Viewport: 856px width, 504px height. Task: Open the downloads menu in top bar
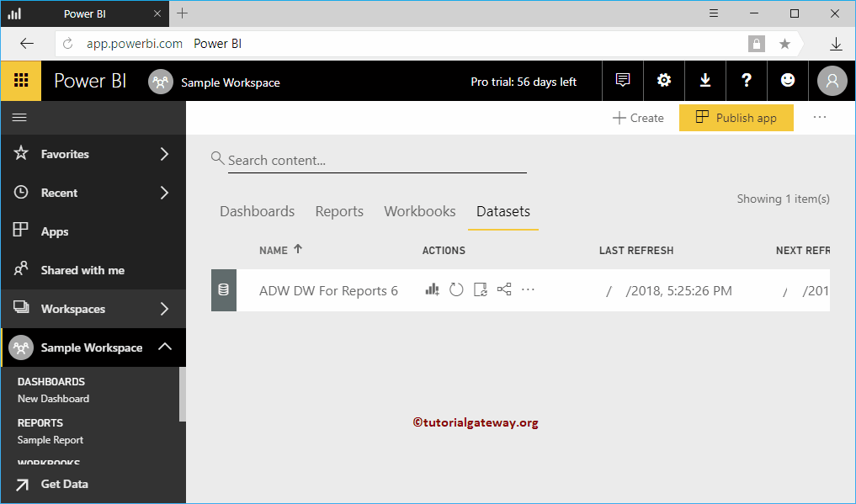click(704, 80)
